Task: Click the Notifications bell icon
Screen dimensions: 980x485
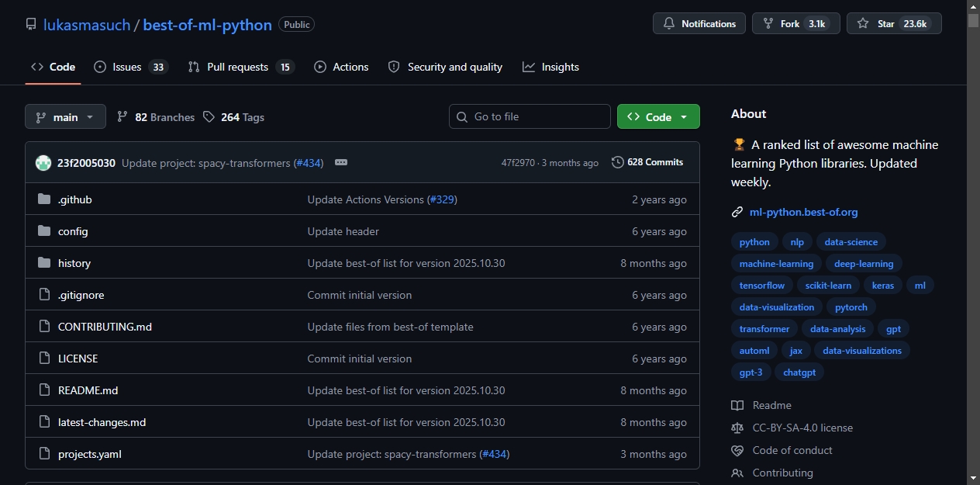Action: (669, 24)
